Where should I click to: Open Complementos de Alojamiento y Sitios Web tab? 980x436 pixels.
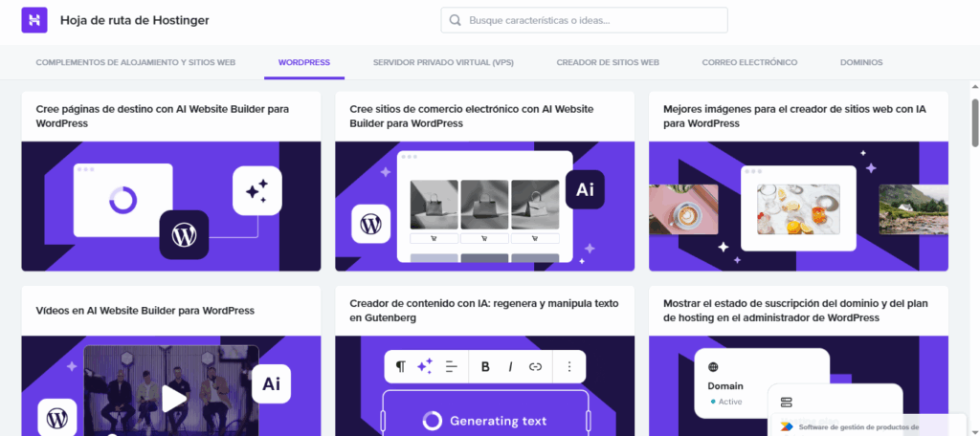[135, 62]
